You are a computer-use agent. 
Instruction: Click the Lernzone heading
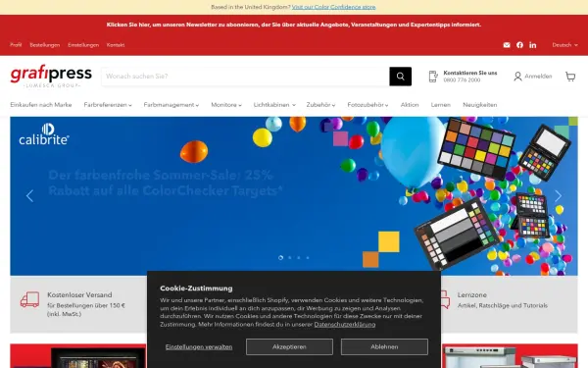(x=471, y=294)
